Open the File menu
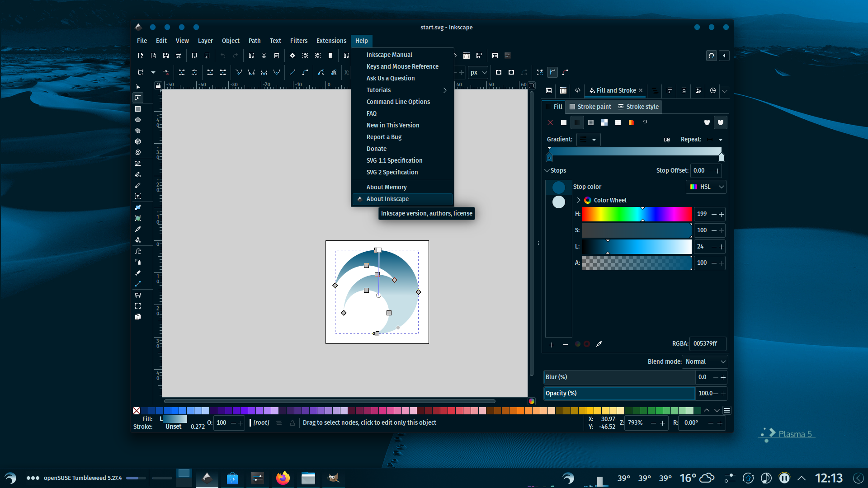 point(142,41)
